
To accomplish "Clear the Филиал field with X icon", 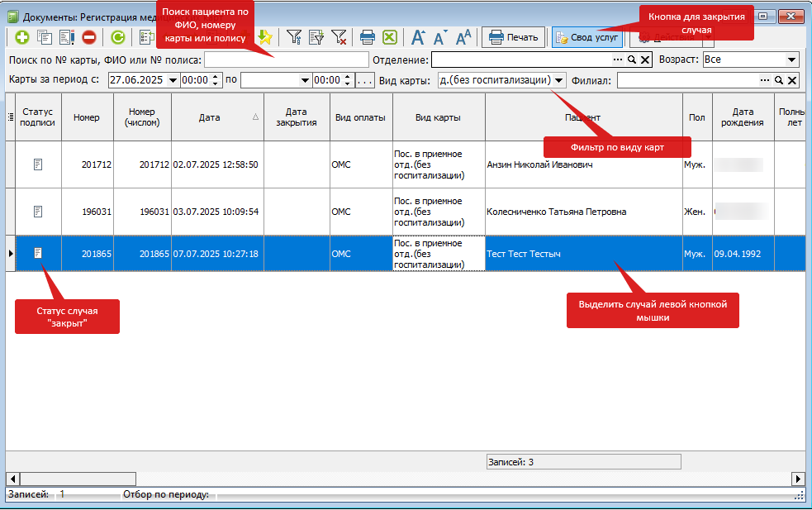I will [x=792, y=80].
